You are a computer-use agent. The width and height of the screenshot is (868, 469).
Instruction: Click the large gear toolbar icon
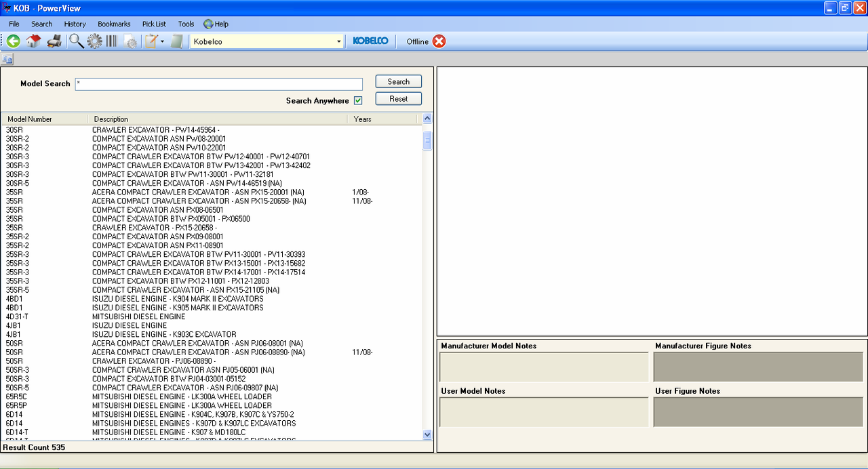[94, 41]
